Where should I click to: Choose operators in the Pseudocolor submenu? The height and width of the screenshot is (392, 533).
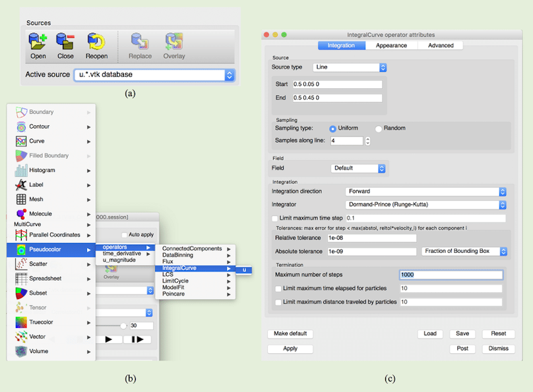pos(126,247)
